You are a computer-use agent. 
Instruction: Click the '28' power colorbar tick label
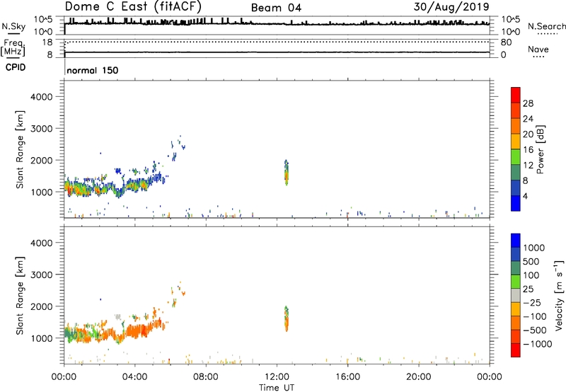[x=528, y=103]
